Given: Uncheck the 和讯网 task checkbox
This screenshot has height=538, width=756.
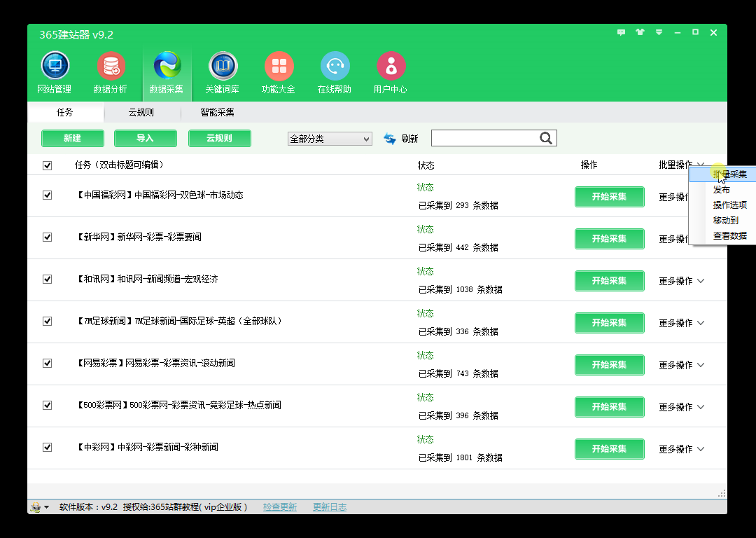Looking at the screenshot, I should (48, 279).
